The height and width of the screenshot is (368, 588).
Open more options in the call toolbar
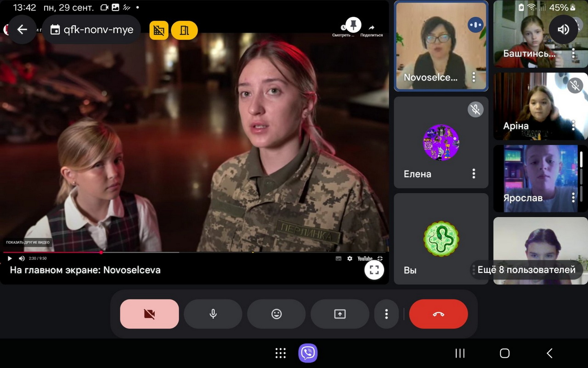point(386,314)
